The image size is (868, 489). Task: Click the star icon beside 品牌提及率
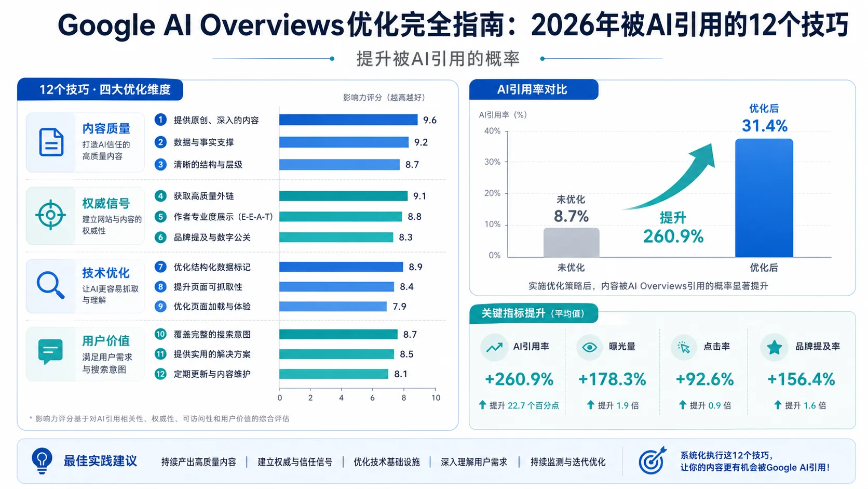774,347
